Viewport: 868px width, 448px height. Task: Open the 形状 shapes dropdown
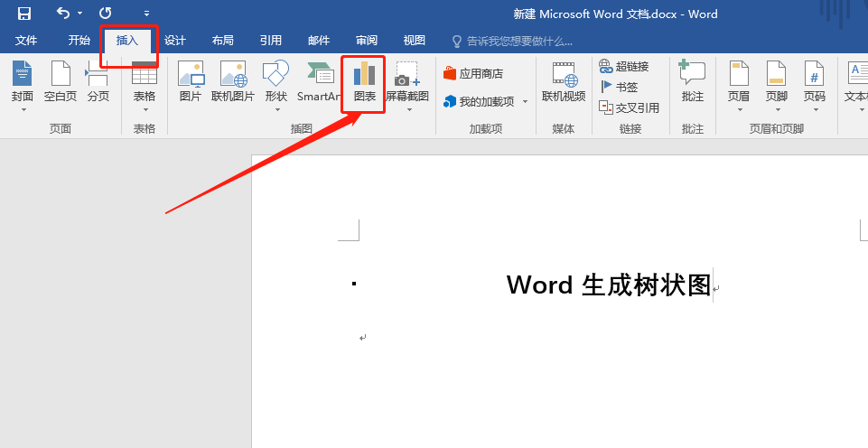[x=275, y=88]
